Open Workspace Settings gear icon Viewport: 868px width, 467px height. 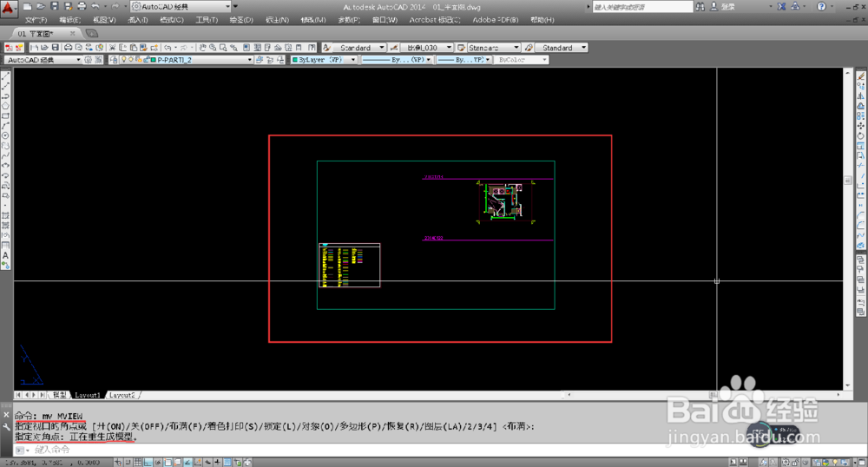tap(88, 60)
